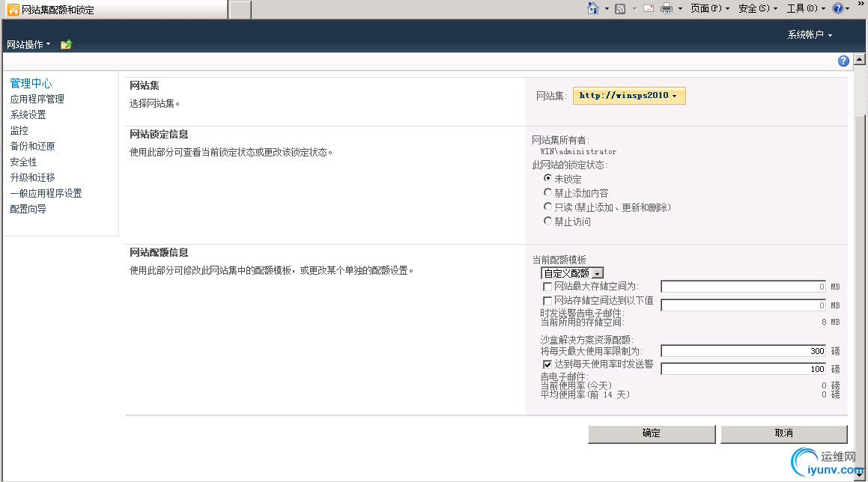Screen dimensions: 868x482
Task: Click the Print toolbar icon
Action: pyautogui.click(x=667, y=8)
